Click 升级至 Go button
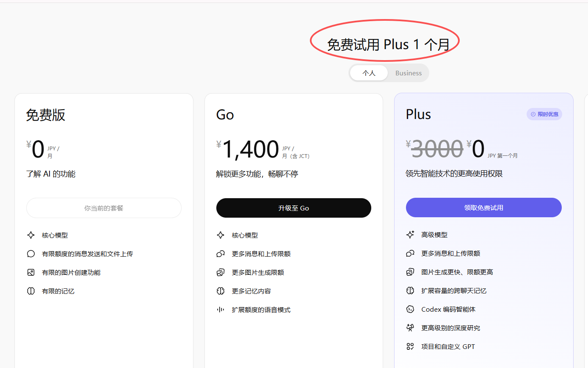 [x=294, y=208]
